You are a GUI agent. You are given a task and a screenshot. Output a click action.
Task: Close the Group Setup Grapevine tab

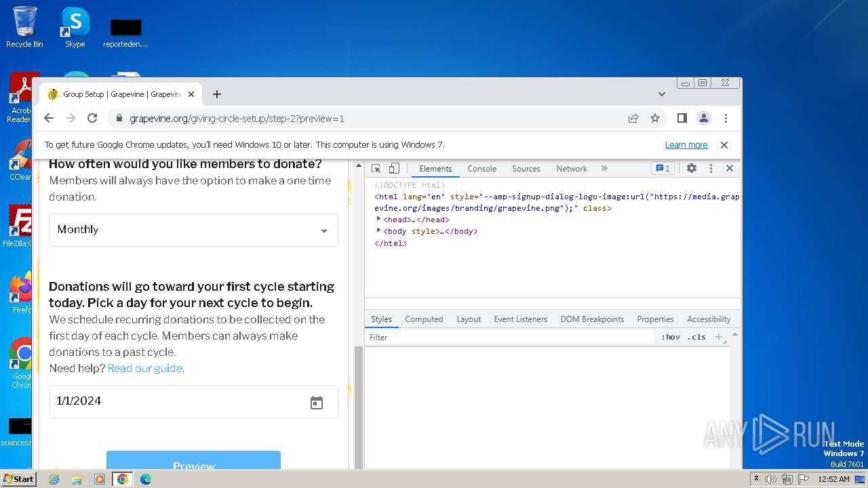[191, 94]
